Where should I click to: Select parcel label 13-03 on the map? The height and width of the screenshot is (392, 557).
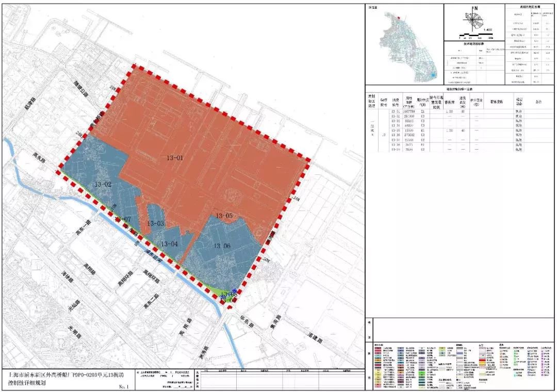pyautogui.click(x=156, y=224)
